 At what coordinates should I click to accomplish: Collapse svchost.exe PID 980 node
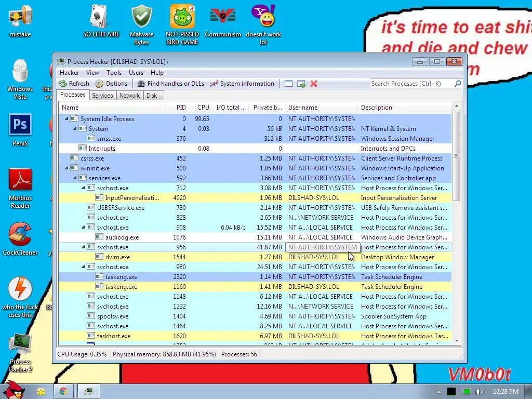(x=83, y=267)
